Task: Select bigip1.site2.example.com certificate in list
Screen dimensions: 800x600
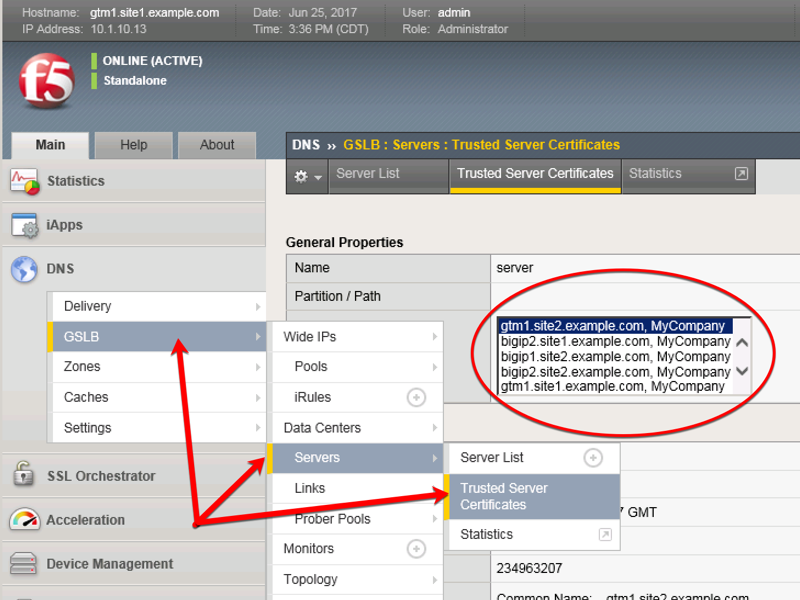Action: pyautogui.click(x=615, y=357)
